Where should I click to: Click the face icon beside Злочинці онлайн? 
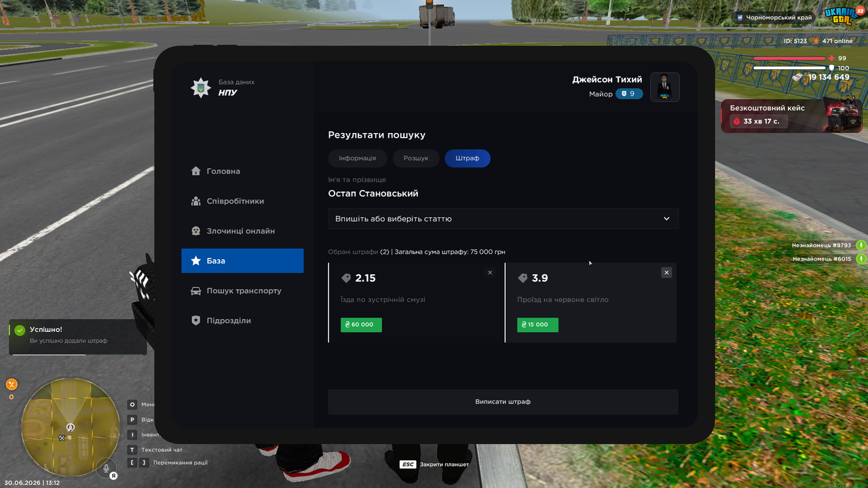pos(195,231)
